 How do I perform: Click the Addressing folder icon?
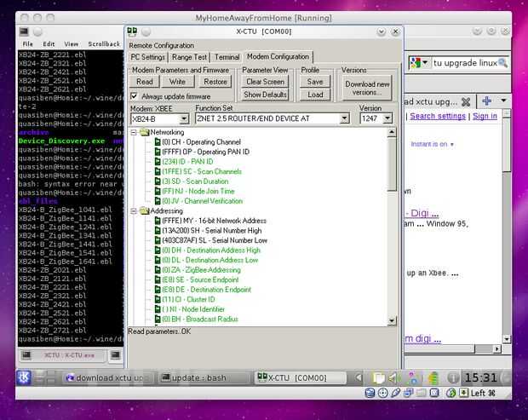pos(144,210)
